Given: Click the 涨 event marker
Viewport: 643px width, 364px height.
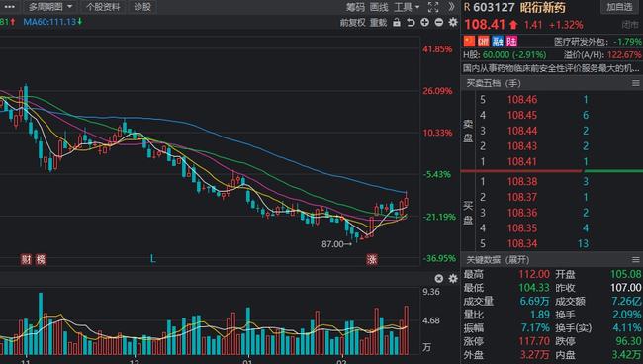Looking at the screenshot, I should [372, 259].
